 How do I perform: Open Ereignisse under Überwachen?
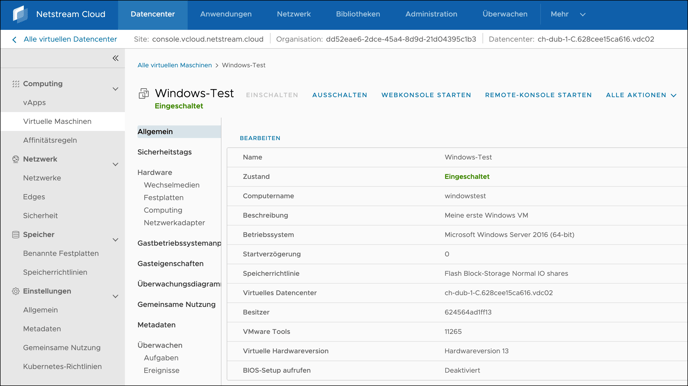(x=161, y=371)
